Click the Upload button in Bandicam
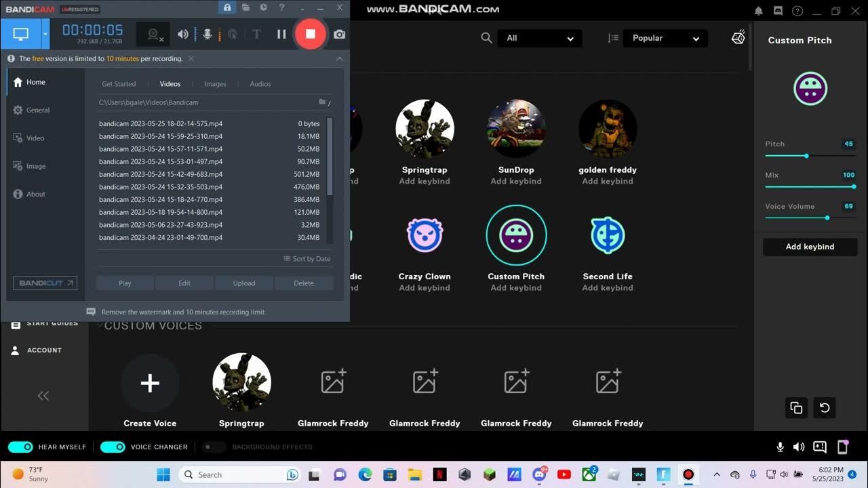Image resolution: width=868 pixels, height=488 pixels. [244, 283]
